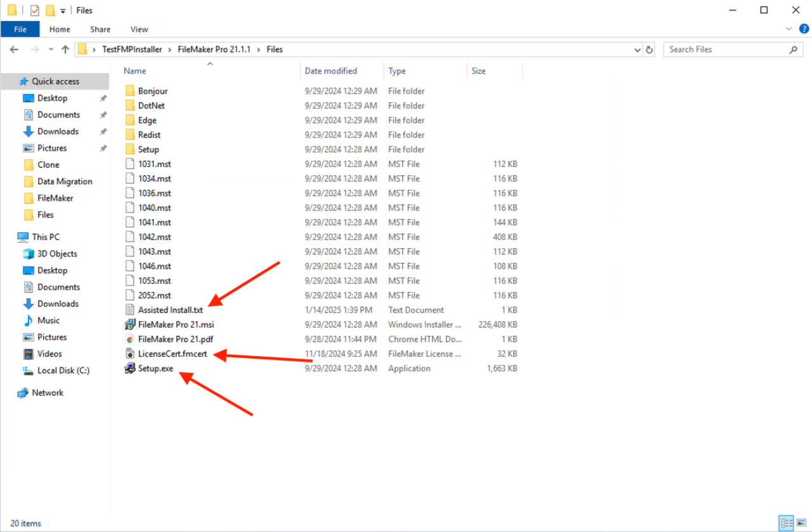Select the 1031.mst file icon

click(x=129, y=164)
